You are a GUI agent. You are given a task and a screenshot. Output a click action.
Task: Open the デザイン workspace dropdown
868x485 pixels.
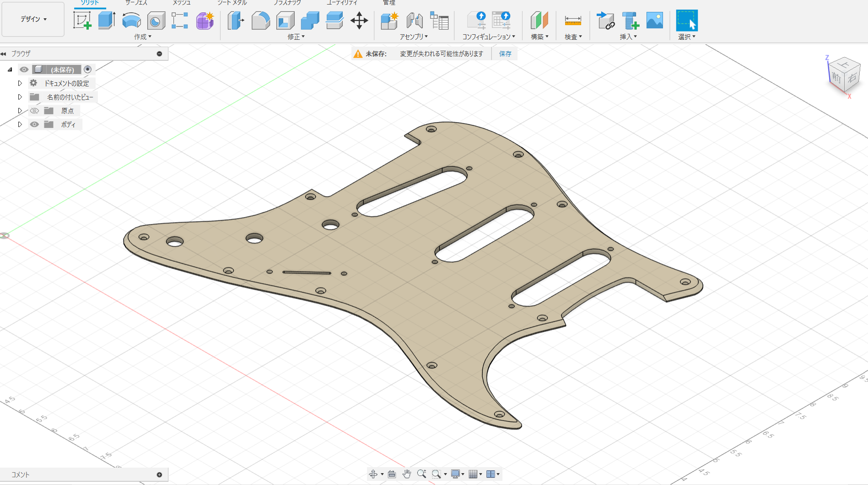[x=33, y=19]
